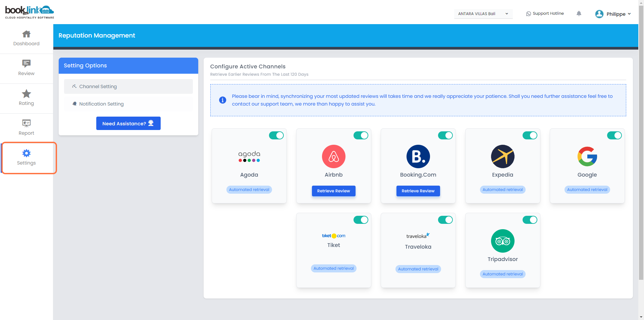Toggle the Agoda channel switch
Viewport: 644px width, 320px height.
(276, 135)
